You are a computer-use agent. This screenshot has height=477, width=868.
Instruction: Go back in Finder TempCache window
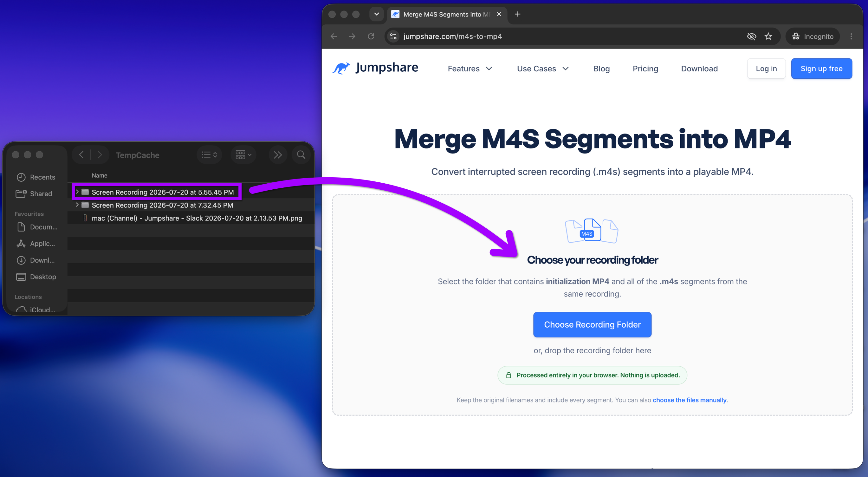point(81,155)
